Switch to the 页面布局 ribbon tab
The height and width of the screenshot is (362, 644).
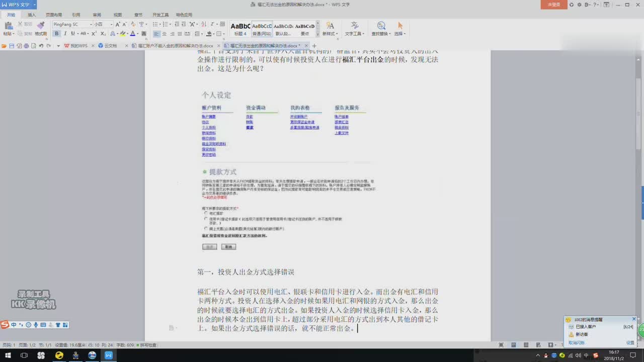(54, 15)
